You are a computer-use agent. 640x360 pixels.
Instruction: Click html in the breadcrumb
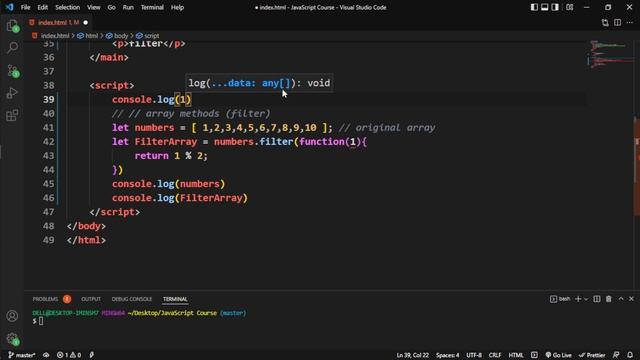pos(91,36)
